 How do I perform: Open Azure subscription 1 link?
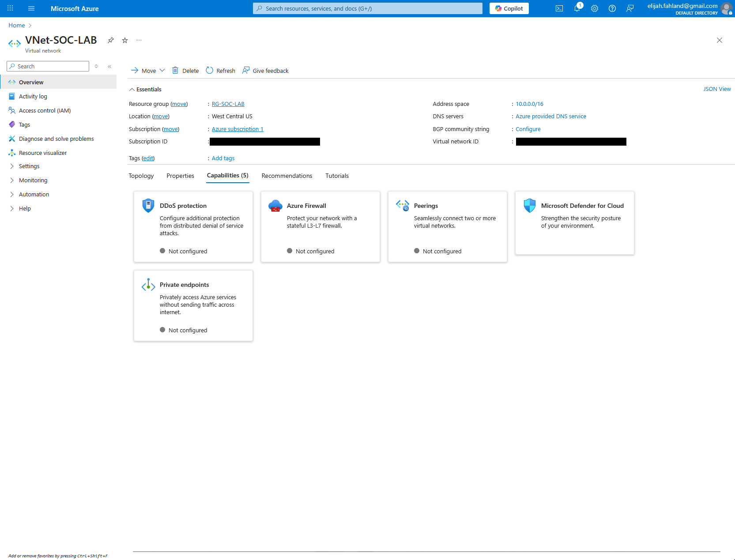click(237, 129)
